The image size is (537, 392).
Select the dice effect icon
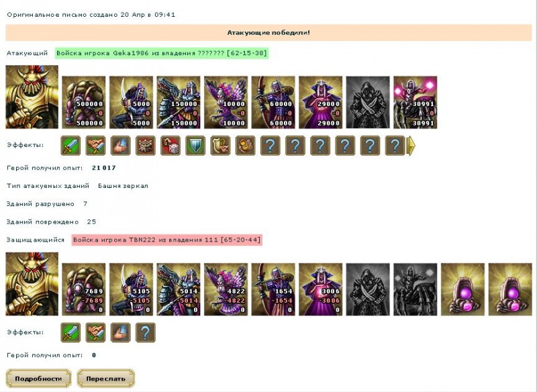(170, 146)
